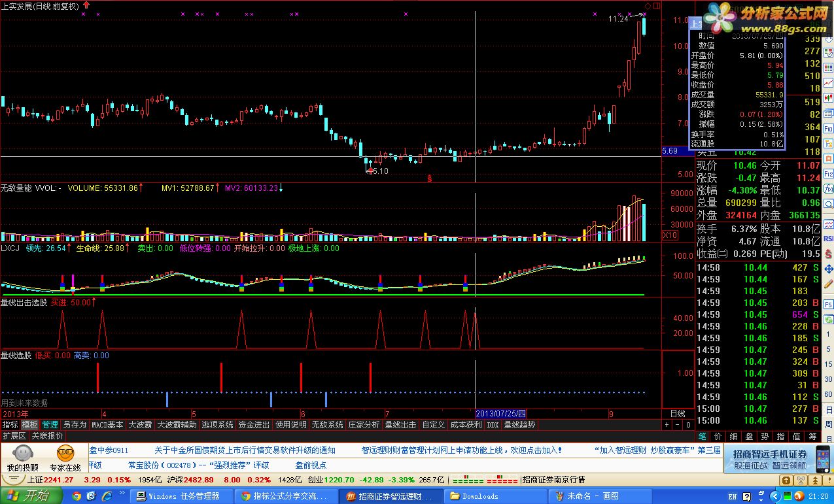Switch to 30-minute period
This screenshot has height=504, width=834.
pyautogui.click(x=828, y=378)
